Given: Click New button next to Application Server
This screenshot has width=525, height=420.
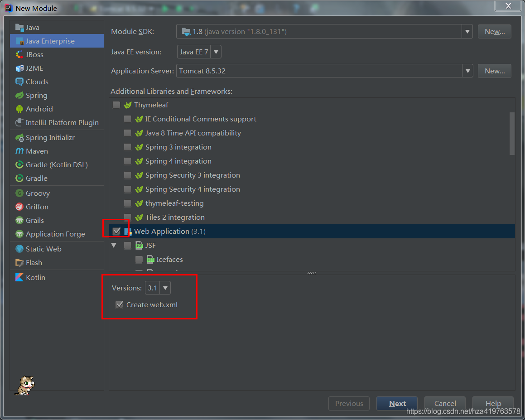Looking at the screenshot, I should pyautogui.click(x=495, y=71).
